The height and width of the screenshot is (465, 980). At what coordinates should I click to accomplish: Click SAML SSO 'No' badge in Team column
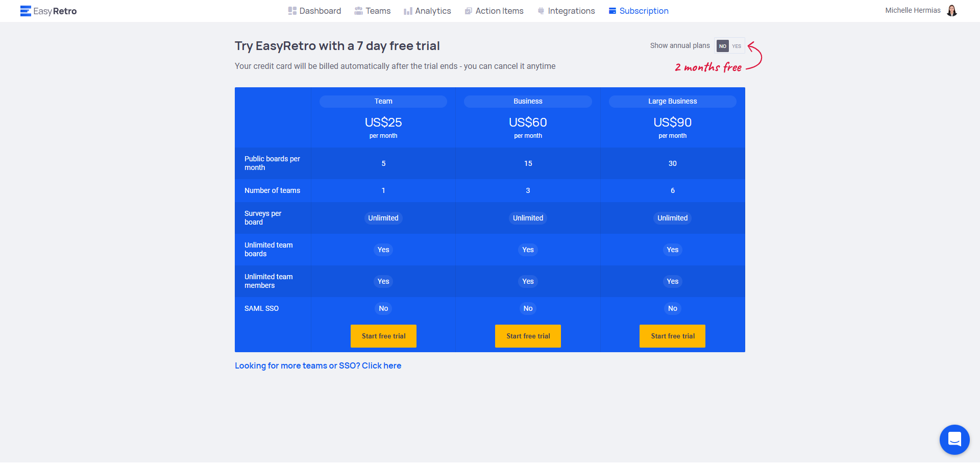pyautogui.click(x=383, y=308)
